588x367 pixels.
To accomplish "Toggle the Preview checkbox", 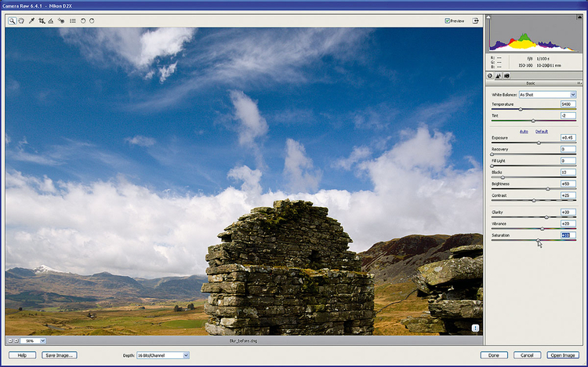I will pos(448,21).
